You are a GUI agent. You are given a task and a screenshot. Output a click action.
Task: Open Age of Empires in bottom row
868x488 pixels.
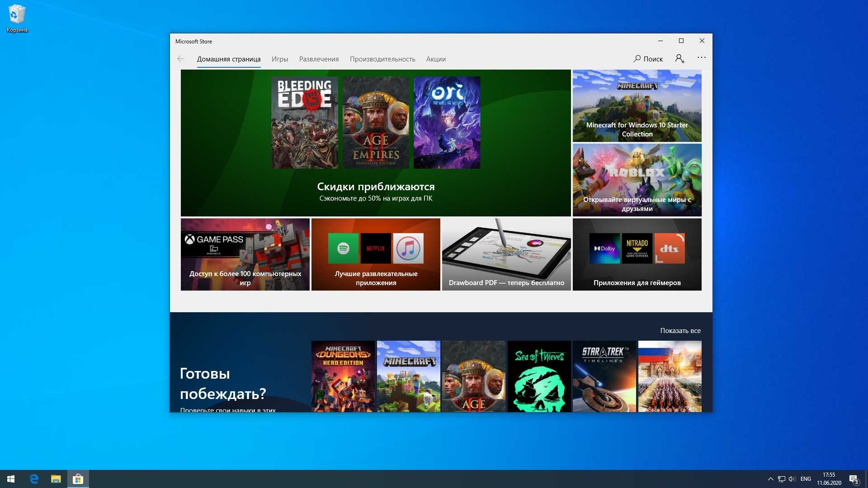[x=474, y=376]
